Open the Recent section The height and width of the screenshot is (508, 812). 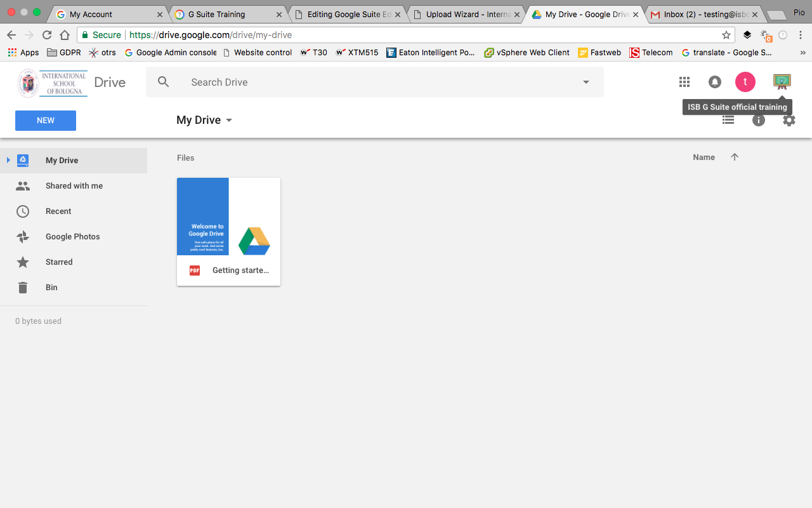pyautogui.click(x=74, y=211)
